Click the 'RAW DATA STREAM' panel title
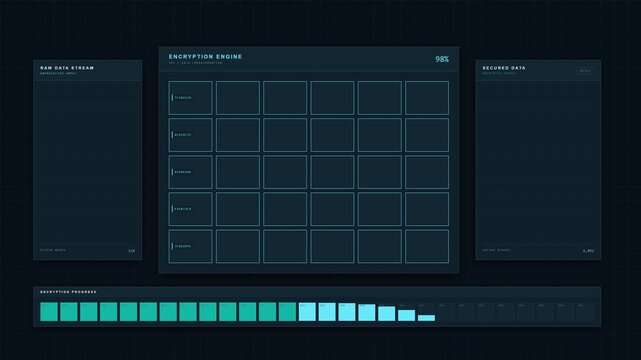 (x=67, y=68)
